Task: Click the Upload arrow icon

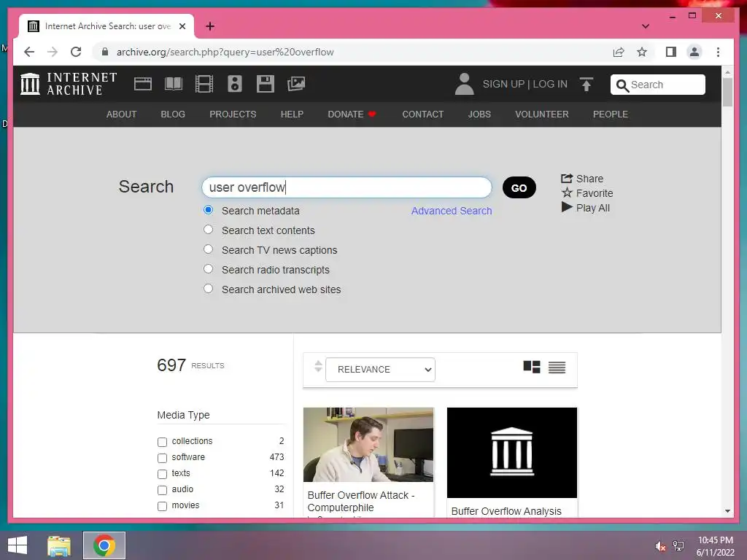Action: tap(587, 85)
